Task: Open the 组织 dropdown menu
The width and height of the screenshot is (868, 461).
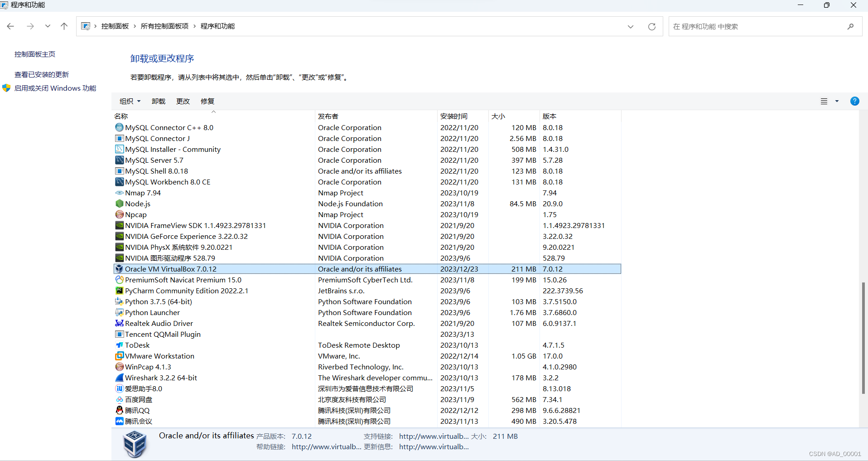Action: pos(130,101)
